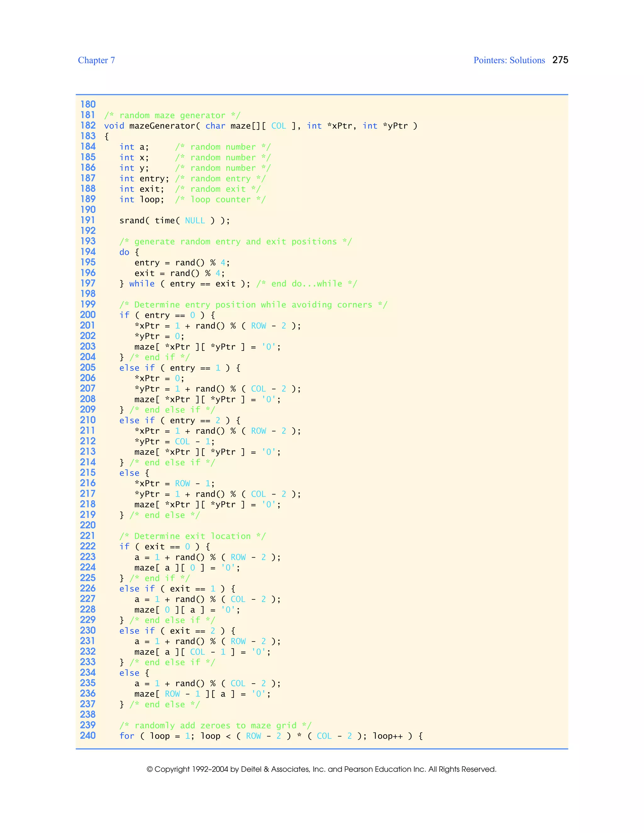Viewport: 644px width, 833px height.
Task: Click 'maze[ ROW - 1 ][ a ] = '0';' statement
Action: point(202,694)
